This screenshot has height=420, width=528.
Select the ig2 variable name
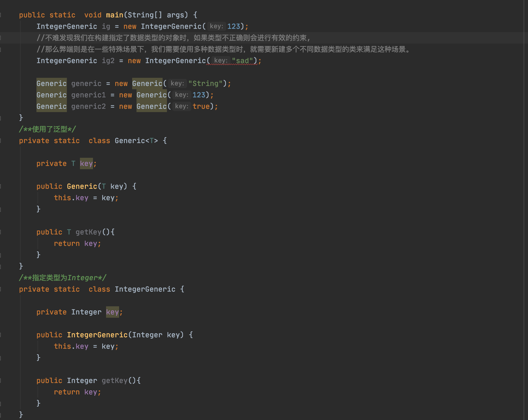[x=108, y=61]
